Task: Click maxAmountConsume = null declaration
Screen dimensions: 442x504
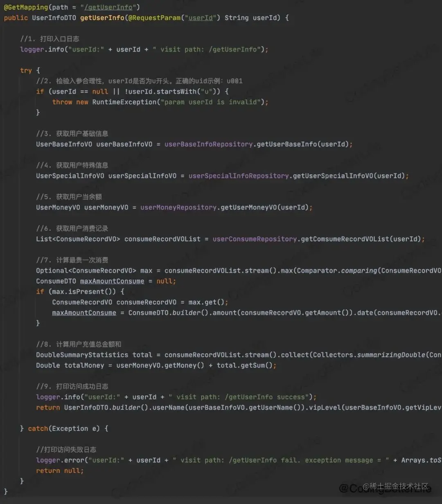Action: click(x=128, y=281)
